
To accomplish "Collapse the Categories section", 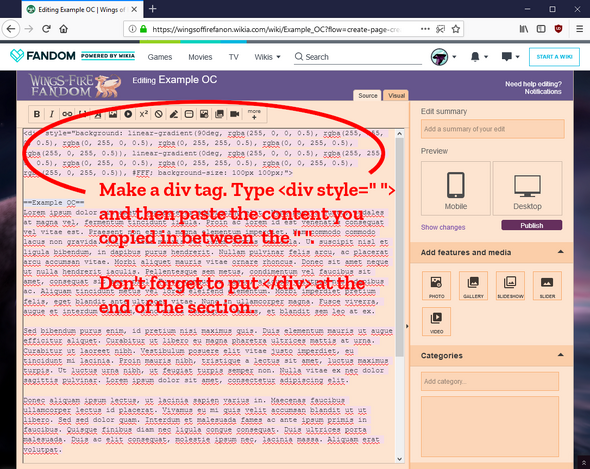I will pyautogui.click(x=560, y=355).
